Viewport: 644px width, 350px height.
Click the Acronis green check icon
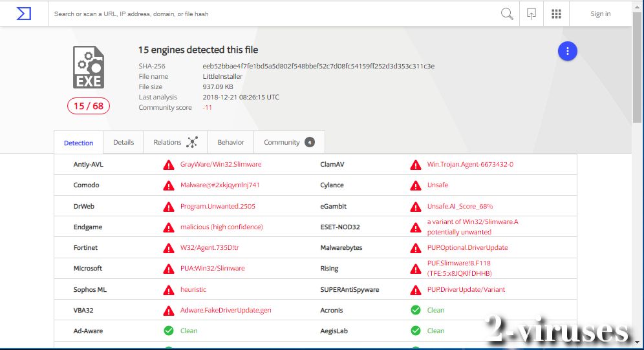[416, 310]
